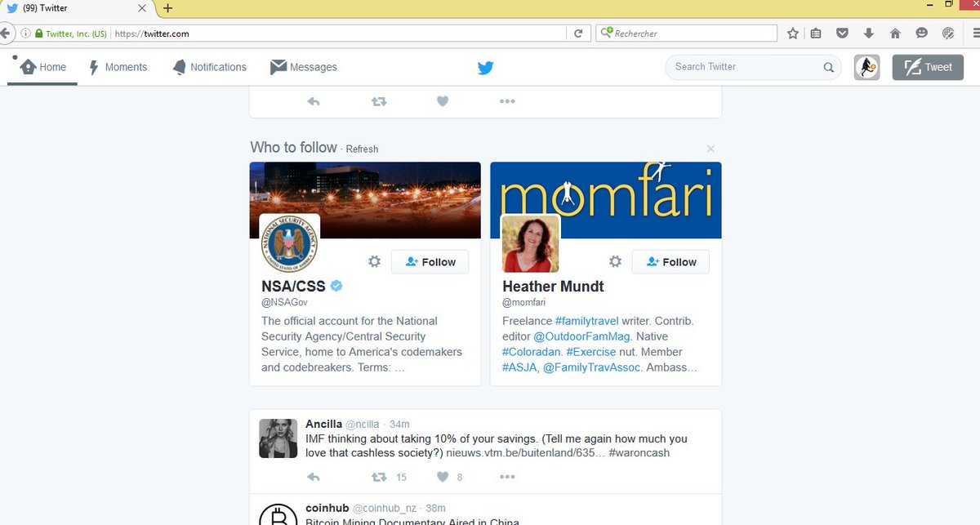Open the Messages tab

tap(303, 67)
